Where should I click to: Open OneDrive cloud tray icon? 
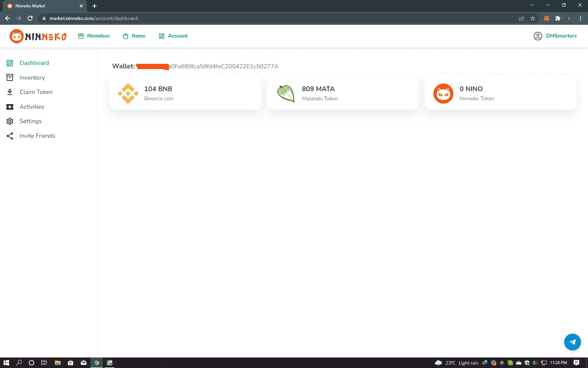coord(519,363)
